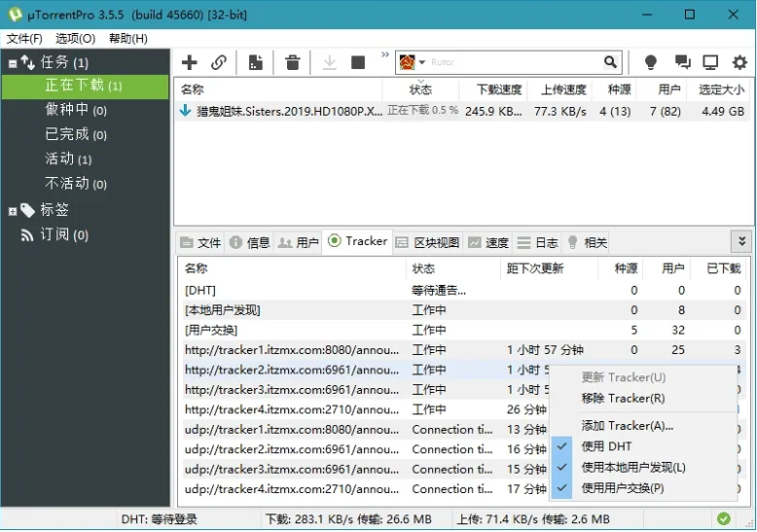The width and height of the screenshot is (757, 532).
Task: Click the Remove Torrent trash icon
Action: (293, 63)
